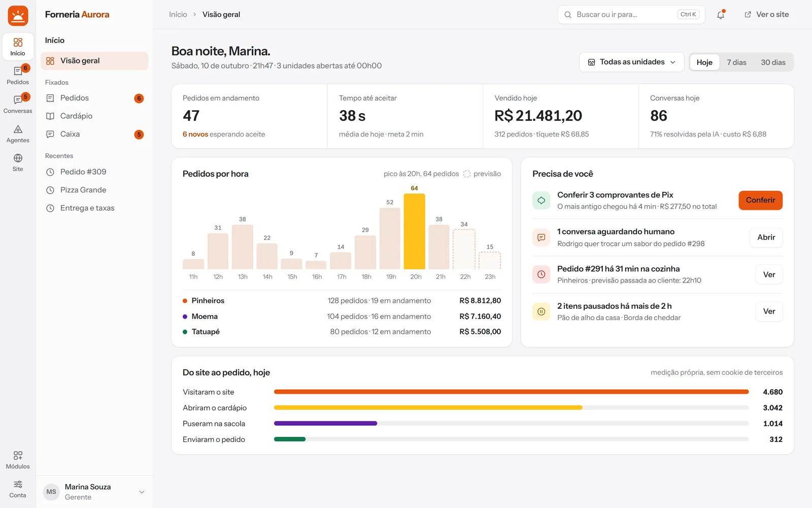Screen dimensions: 812x508
Task: Open Módulos in the icon rail
Action: pos(18,460)
